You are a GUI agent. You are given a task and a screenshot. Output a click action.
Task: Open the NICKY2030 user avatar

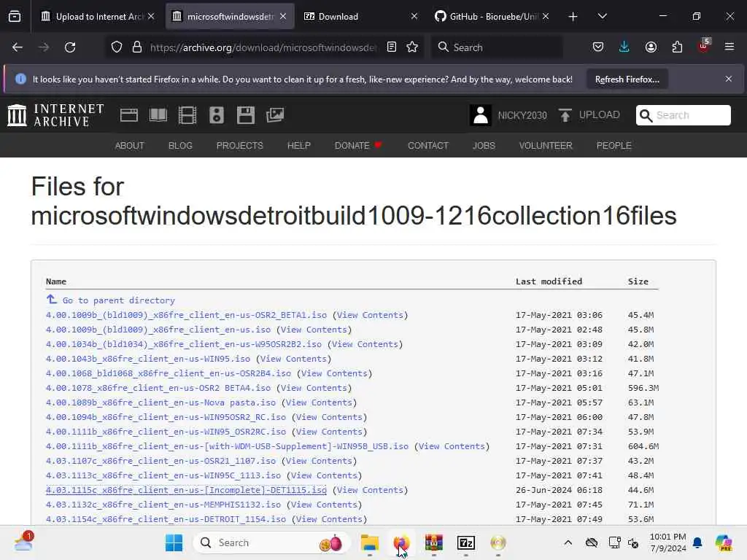pos(481,115)
